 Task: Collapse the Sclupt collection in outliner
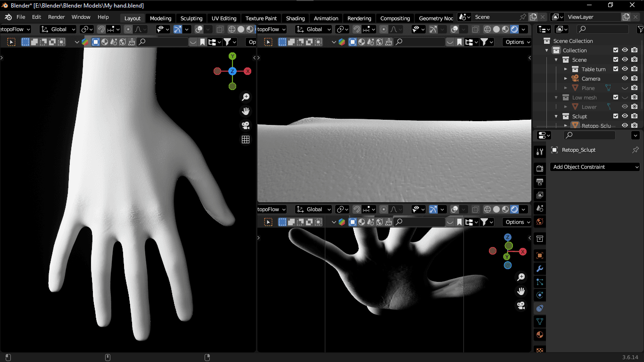point(556,116)
